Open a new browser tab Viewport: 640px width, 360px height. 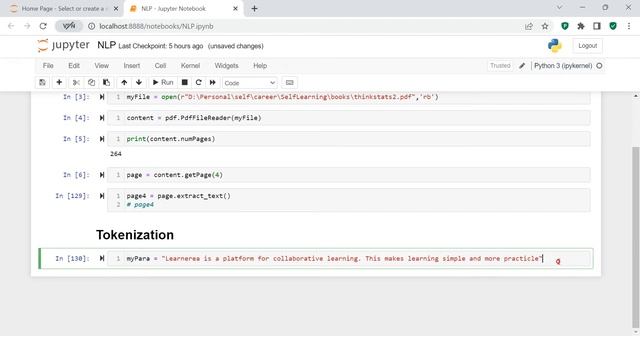[x=254, y=9]
